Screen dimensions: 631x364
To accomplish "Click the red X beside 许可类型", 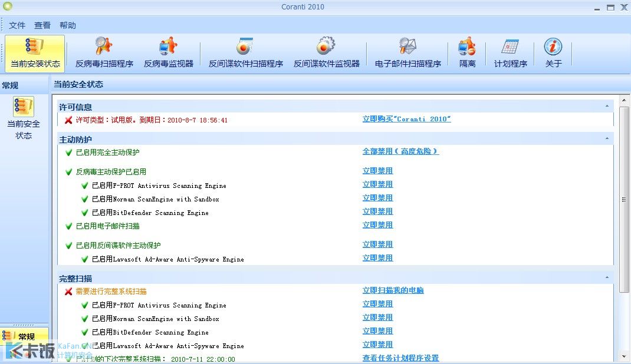I will point(68,120).
